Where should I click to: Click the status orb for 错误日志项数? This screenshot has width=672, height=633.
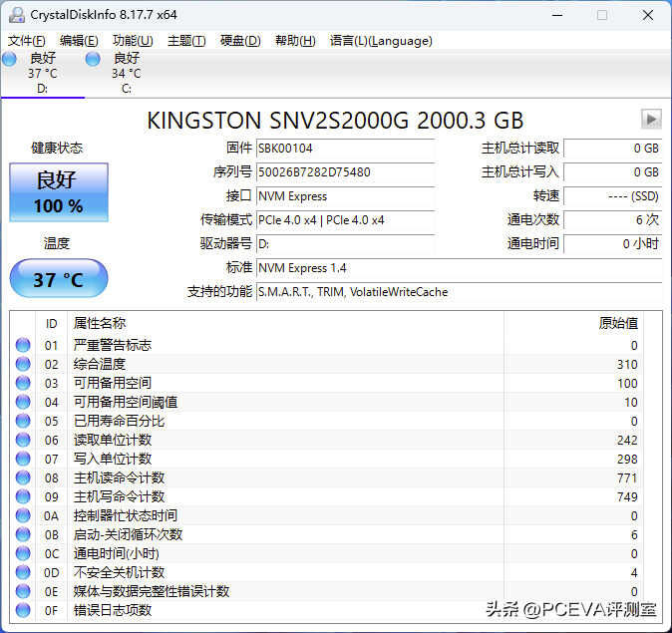point(23,610)
